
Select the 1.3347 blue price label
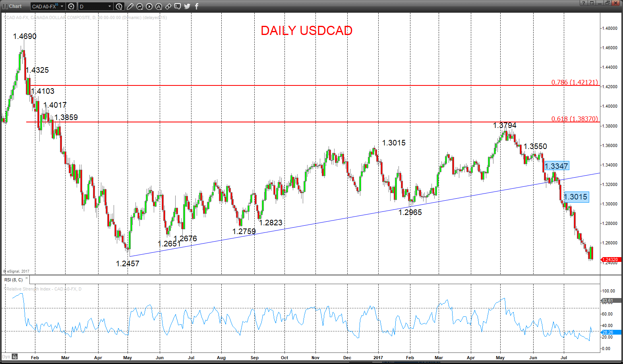(556, 166)
